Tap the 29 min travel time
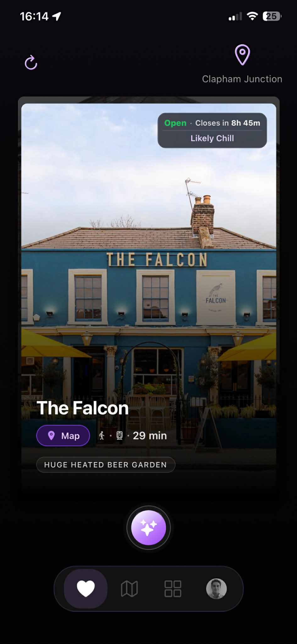The image size is (297, 644). click(x=150, y=436)
